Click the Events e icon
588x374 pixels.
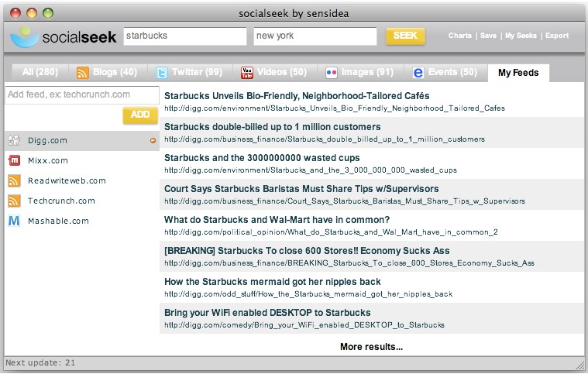(x=418, y=72)
